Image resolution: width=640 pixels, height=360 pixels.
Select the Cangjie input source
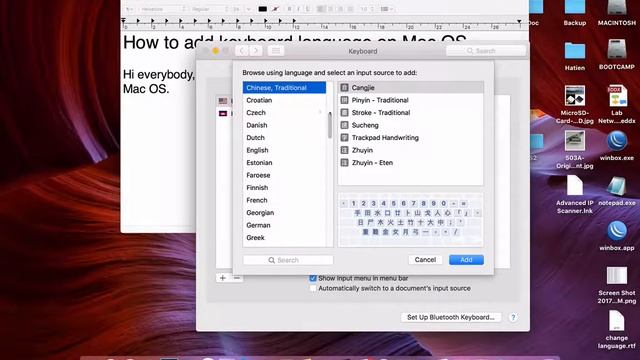click(411, 87)
